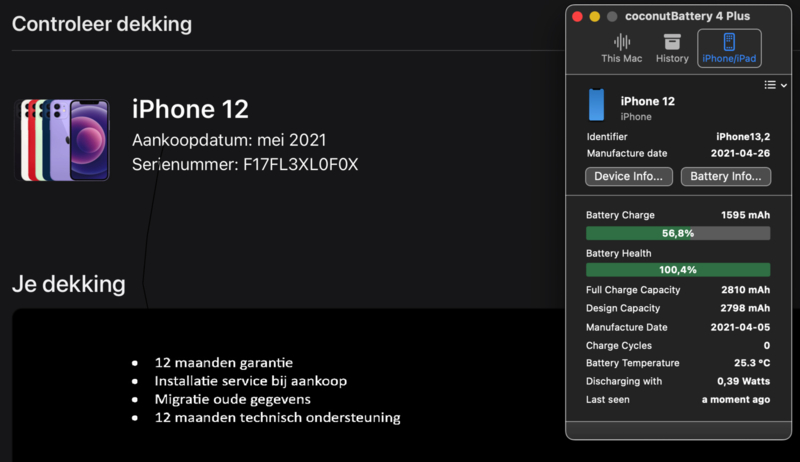This screenshot has width=800, height=462.
Task: Open the device list dropdown menu
Action: point(775,85)
